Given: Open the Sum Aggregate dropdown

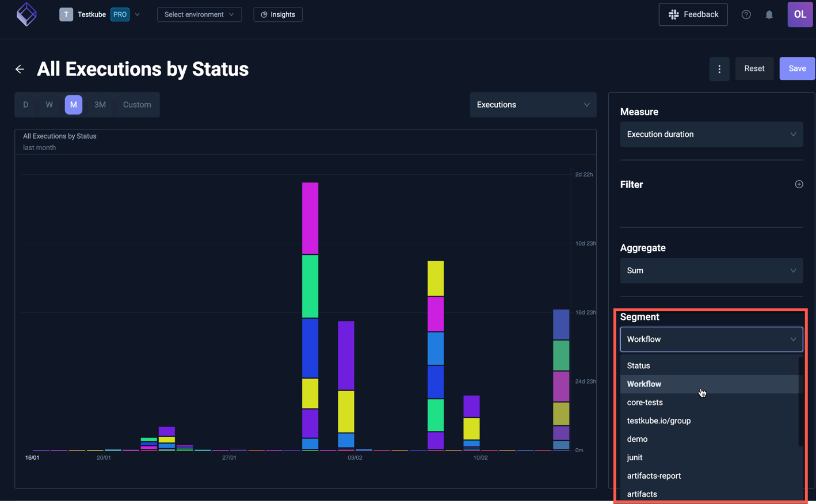Looking at the screenshot, I should (711, 270).
